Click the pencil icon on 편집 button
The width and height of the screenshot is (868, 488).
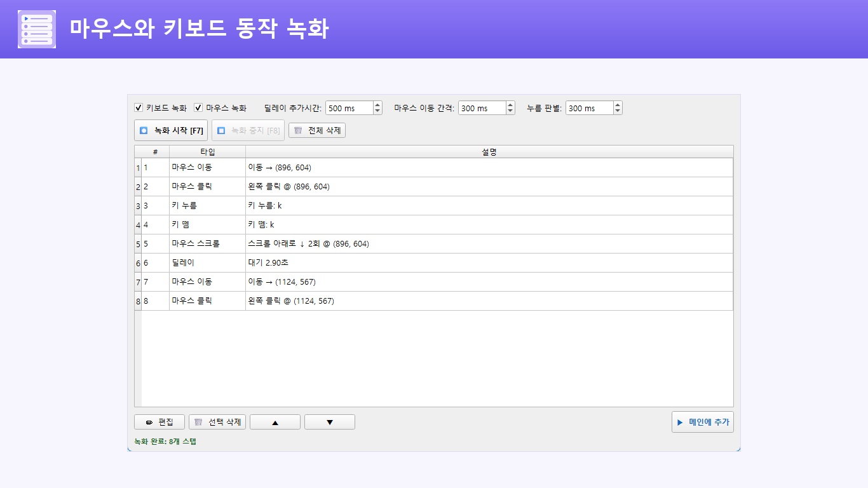pos(149,422)
